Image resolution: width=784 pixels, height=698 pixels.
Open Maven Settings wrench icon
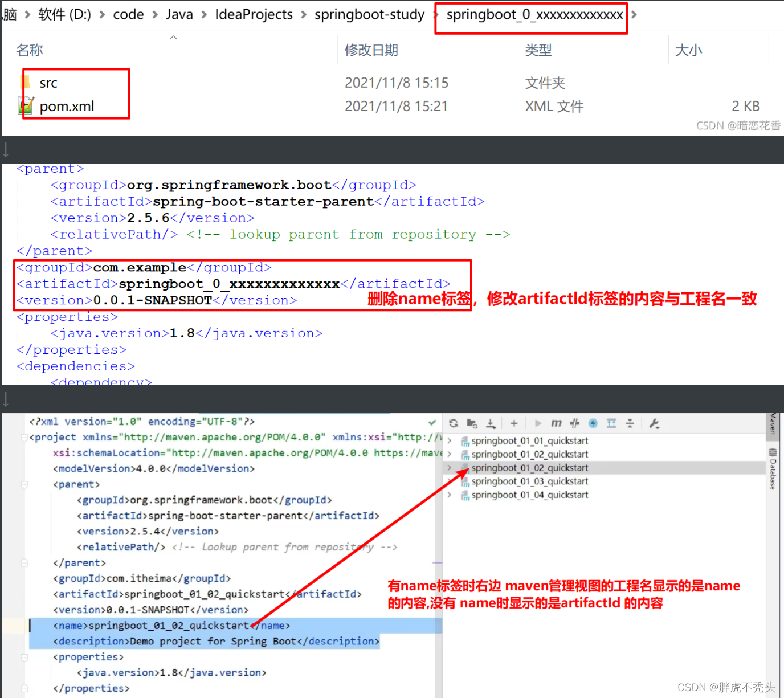pos(654,423)
